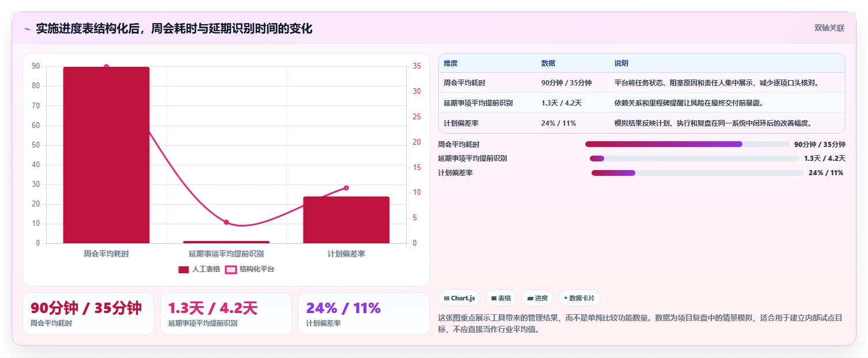868x358 pixels.
Task: Toggle the 人工表格 legend entry
Action: click(199, 269)
